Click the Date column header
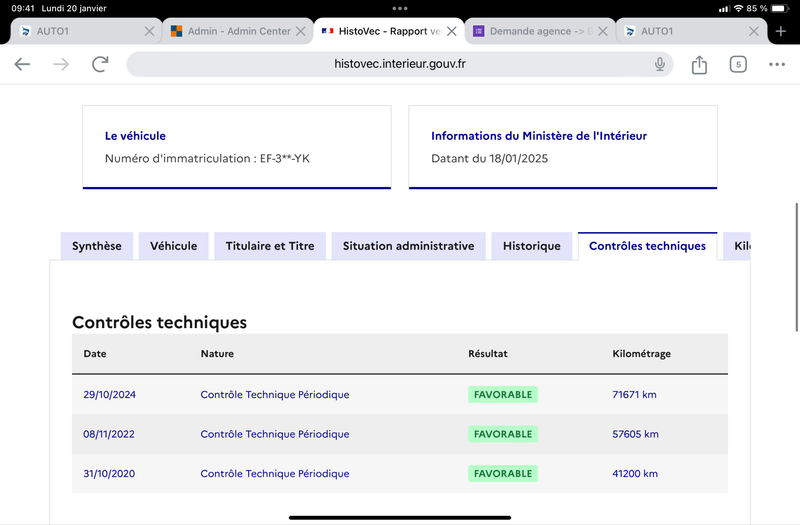 point(95,354)
